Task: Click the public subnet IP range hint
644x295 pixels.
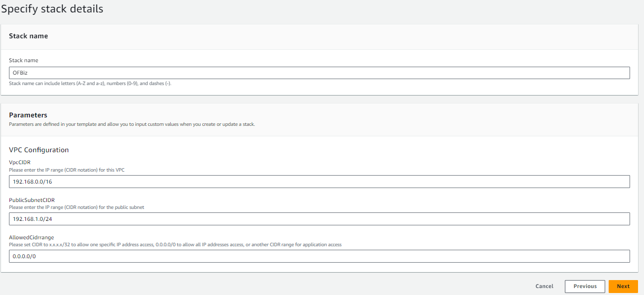Action: [x=77, y=207]
